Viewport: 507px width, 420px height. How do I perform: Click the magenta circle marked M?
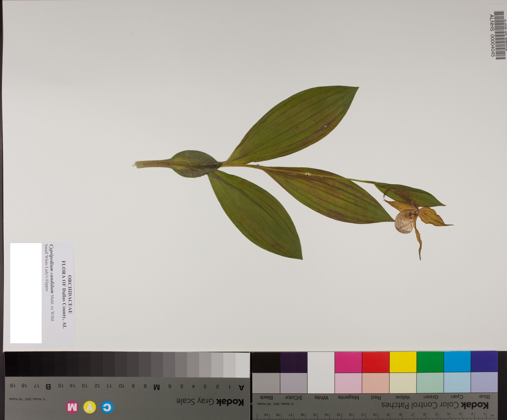click(72, 407)
